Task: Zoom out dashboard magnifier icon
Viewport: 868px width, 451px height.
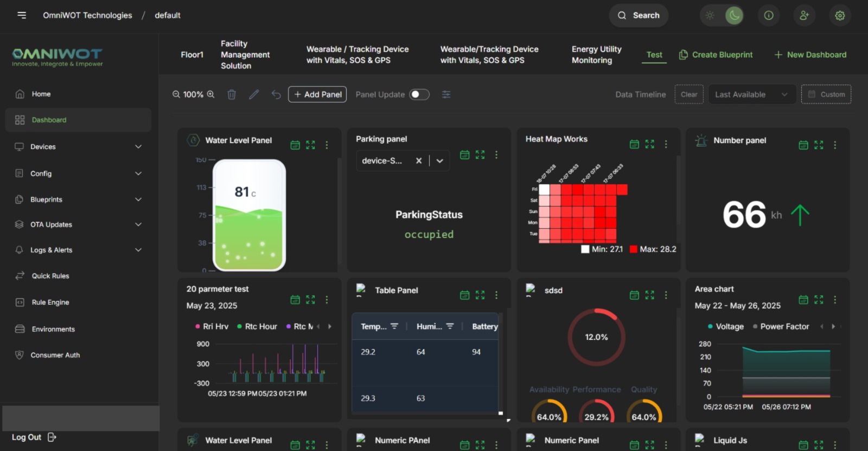Action: pyautogui.click(x=176, y=94)
